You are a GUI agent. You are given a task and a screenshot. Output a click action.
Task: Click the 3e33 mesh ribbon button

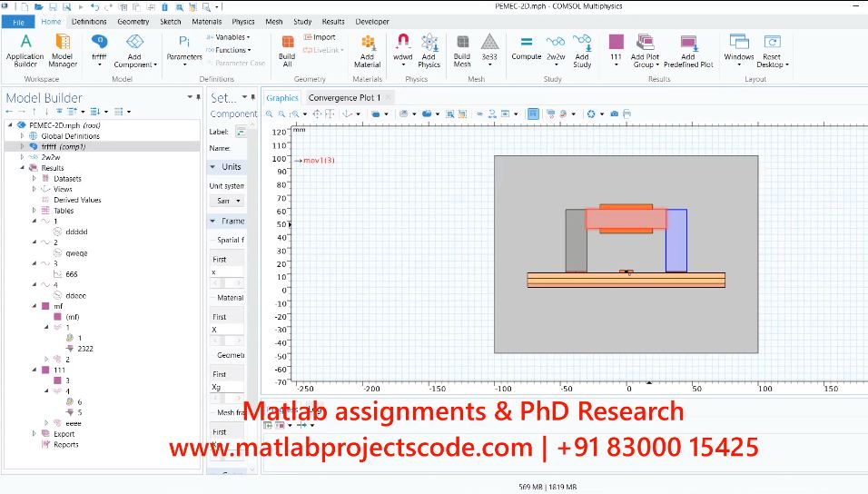tap(489, 50)
